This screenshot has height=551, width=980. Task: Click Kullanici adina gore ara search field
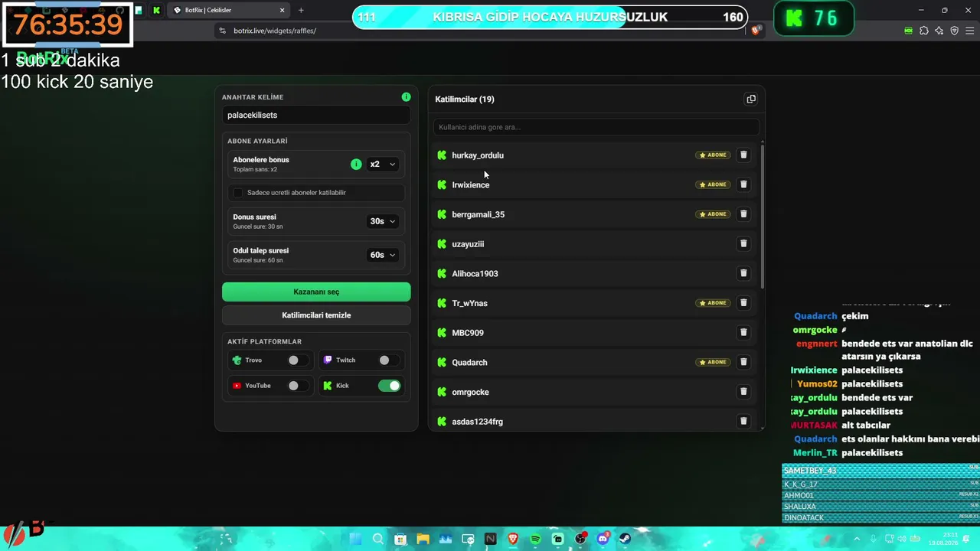(x=596, y=127)
